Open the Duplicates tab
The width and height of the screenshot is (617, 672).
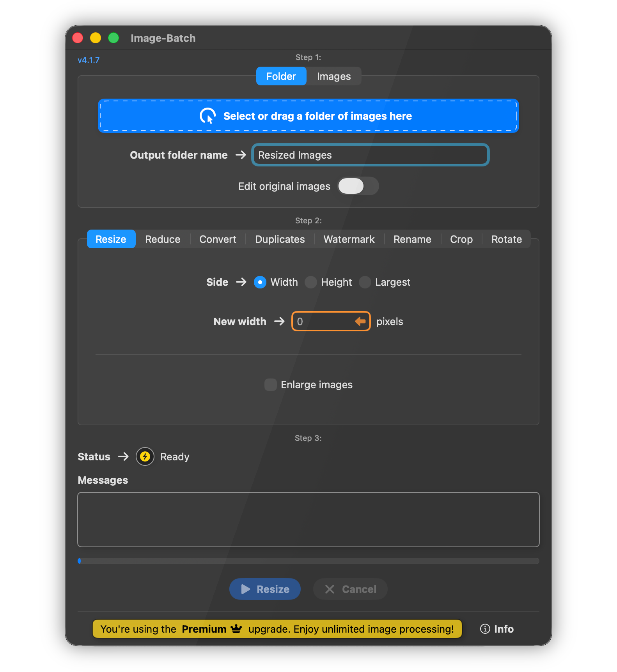click(x=280, y=239)
